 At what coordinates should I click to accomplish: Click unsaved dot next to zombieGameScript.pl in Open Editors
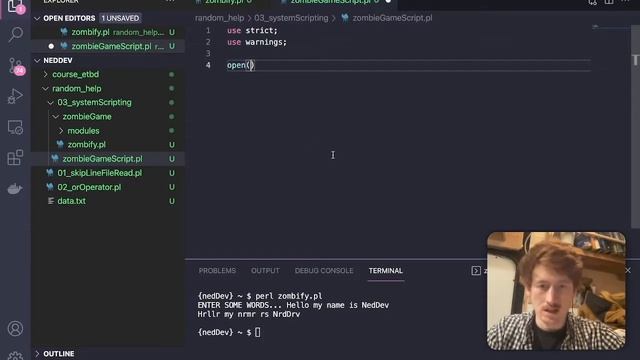[51, 47]
